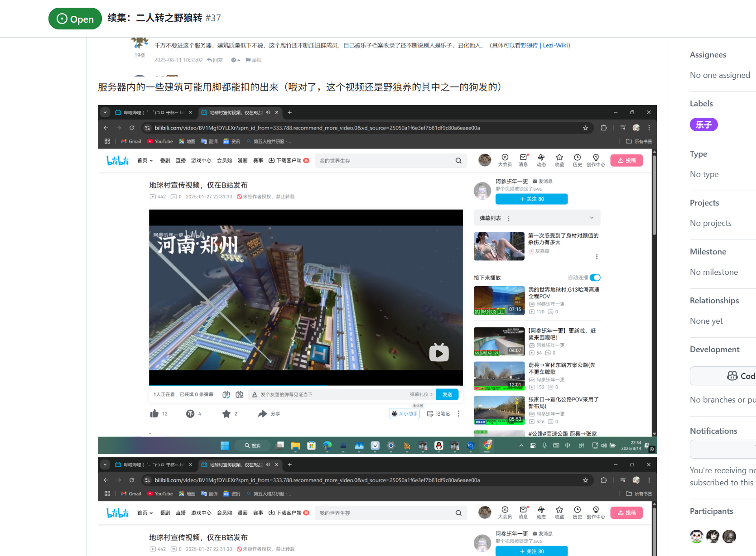This screenshot has height=556, width=756.
Task: Click the coin icon showing 4
Action: coord(190,413)
